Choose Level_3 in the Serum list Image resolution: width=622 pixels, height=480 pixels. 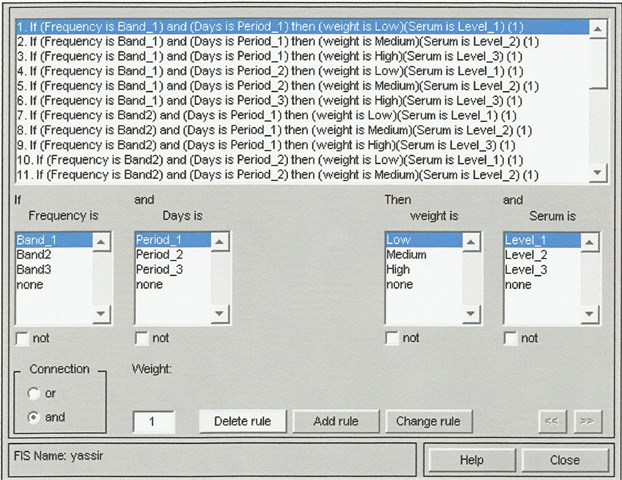(542, 270)
